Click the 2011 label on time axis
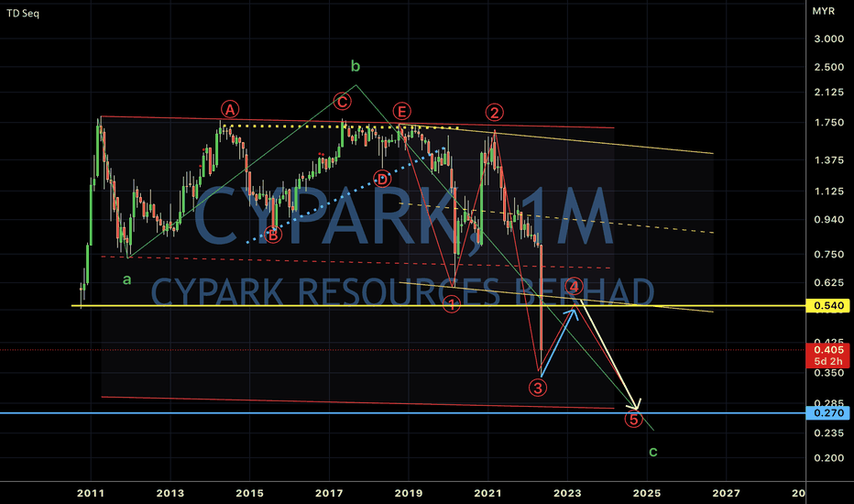The height and width of the screenshot is (504, 854). coord(91,493)
